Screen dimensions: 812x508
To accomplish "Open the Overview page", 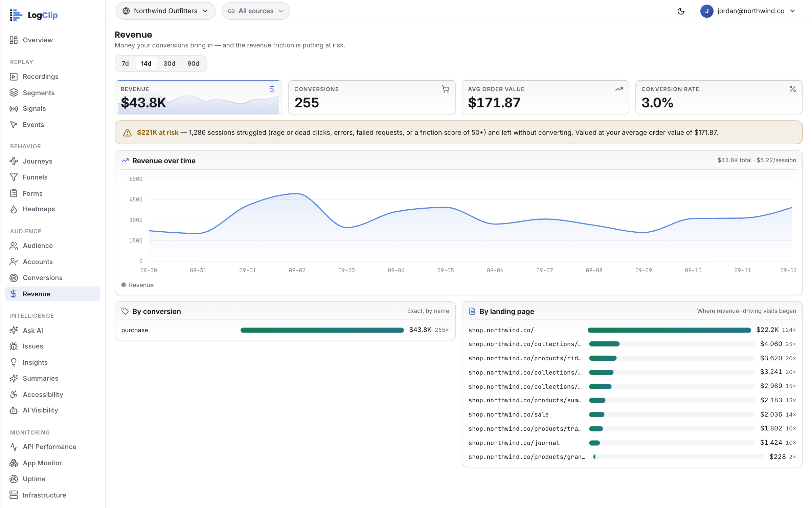I will [x=52, y=40].
